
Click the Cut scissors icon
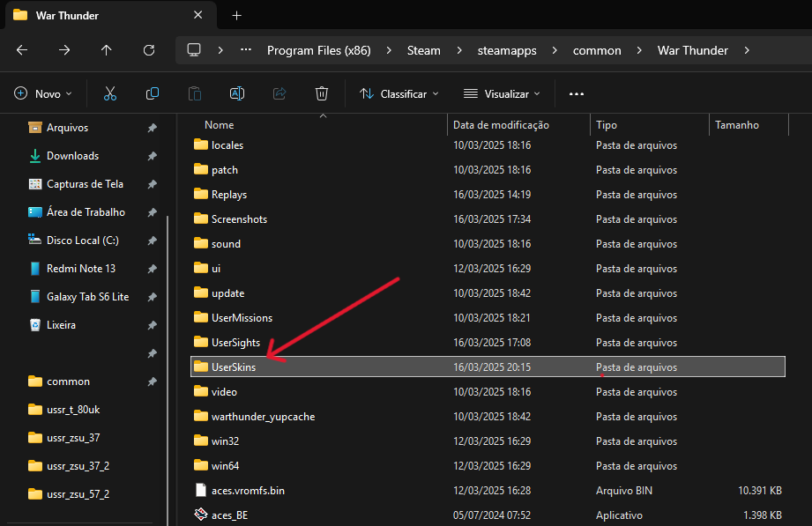tap(110, 93)
